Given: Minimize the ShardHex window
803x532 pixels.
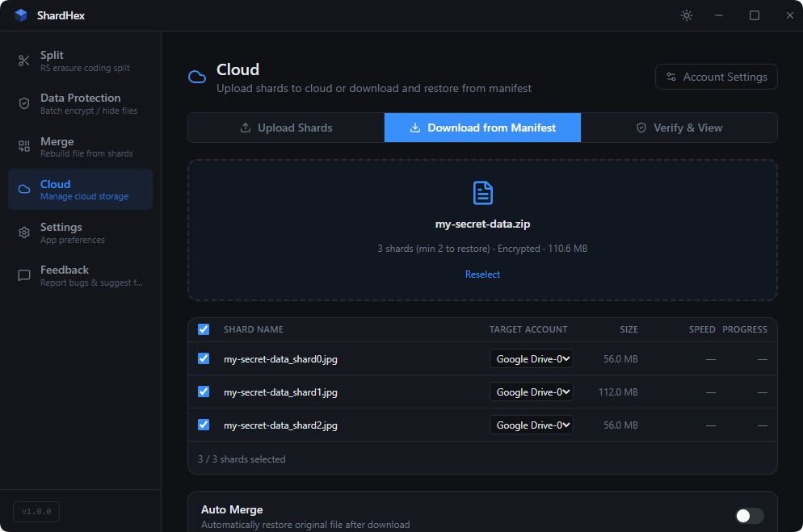Looking at the screenshot, I should (x=719, y=15).
